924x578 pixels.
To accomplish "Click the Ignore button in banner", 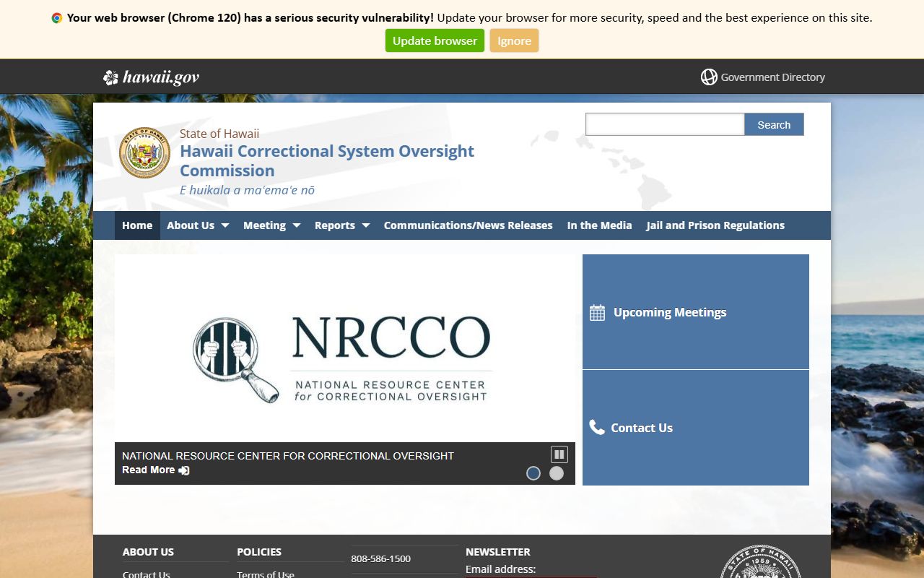I will [514, 40].
